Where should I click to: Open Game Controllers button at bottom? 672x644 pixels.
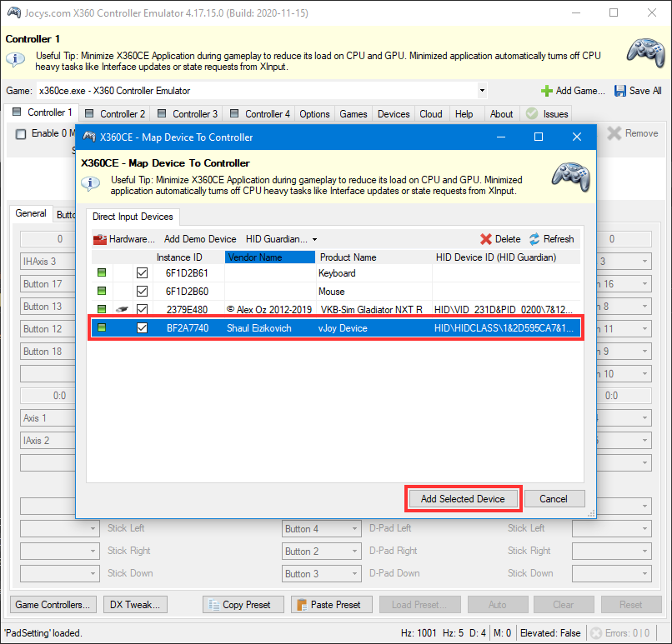pyautogui.click(x=53, y=605)
